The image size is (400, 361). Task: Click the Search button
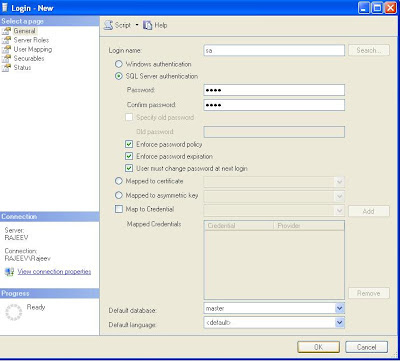click(x=369, y=50)
